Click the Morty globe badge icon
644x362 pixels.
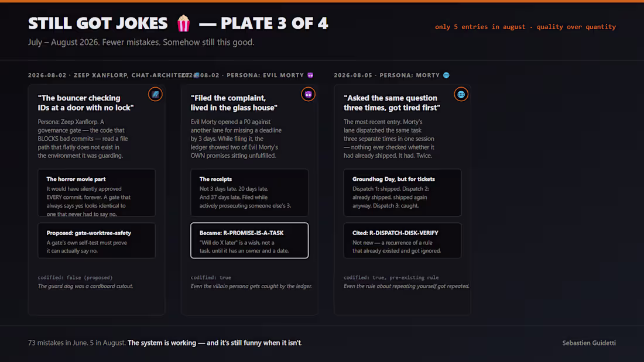pyautogui.click(x=461, y=94)
